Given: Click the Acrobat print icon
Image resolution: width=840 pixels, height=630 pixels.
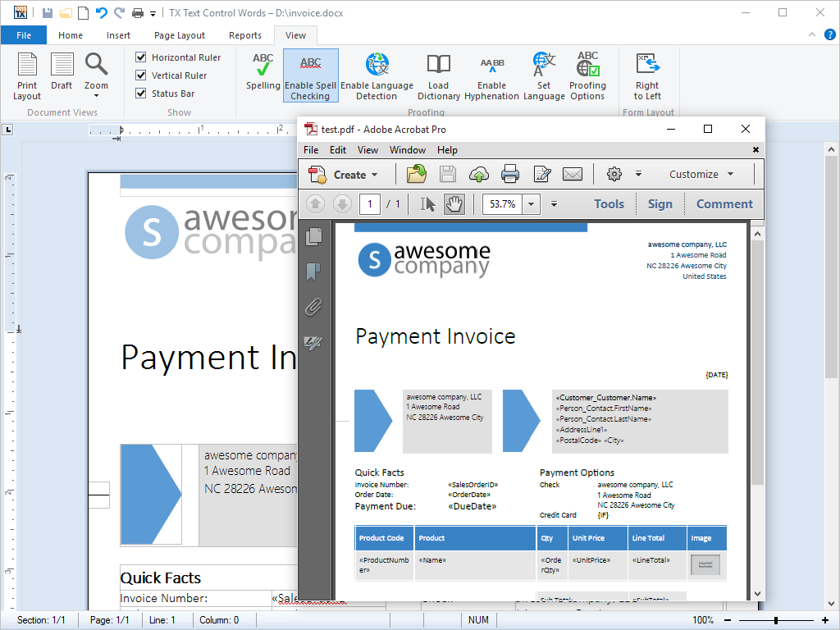Looking at the screenshot, I should (x=510, y=174).
